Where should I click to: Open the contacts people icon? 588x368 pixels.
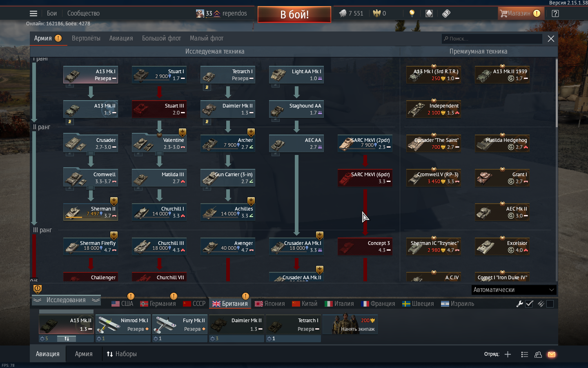538,355
